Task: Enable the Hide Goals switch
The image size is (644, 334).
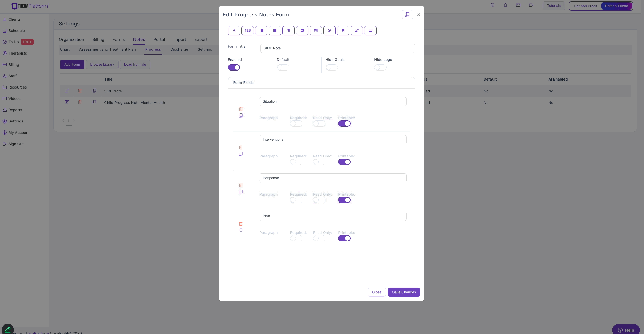Action: click(x=332, y=67)
